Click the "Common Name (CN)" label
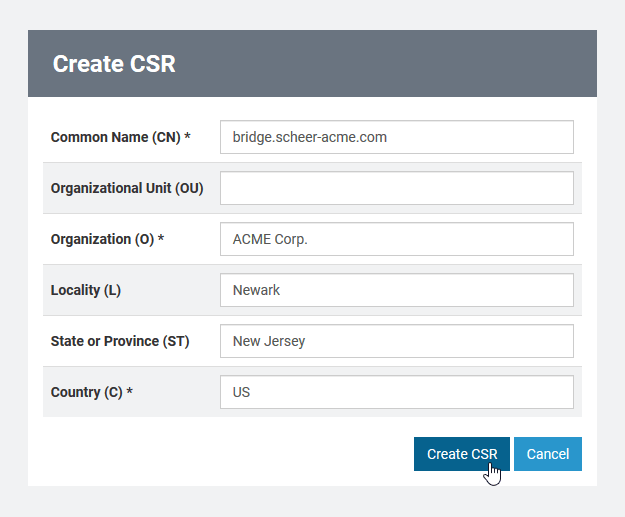 point(115,137)
